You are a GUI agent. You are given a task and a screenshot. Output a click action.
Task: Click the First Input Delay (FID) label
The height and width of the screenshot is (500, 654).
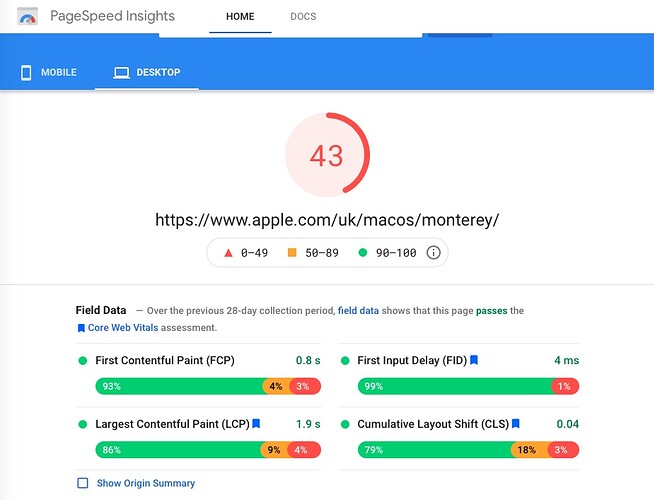(x=412, y=360)
